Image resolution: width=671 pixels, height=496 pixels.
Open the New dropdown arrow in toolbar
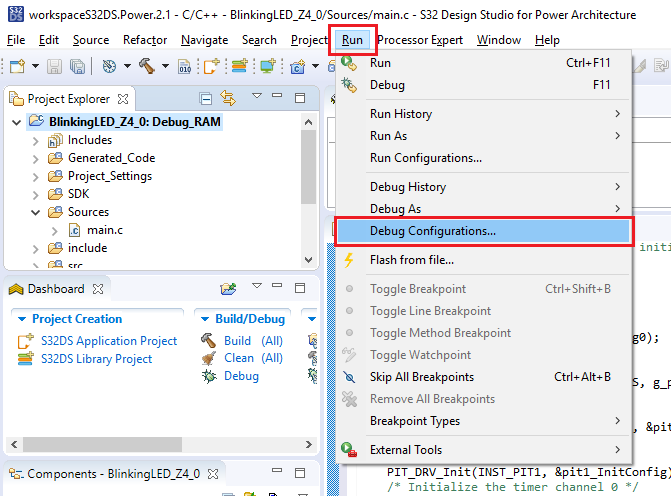tap(36, 66)
